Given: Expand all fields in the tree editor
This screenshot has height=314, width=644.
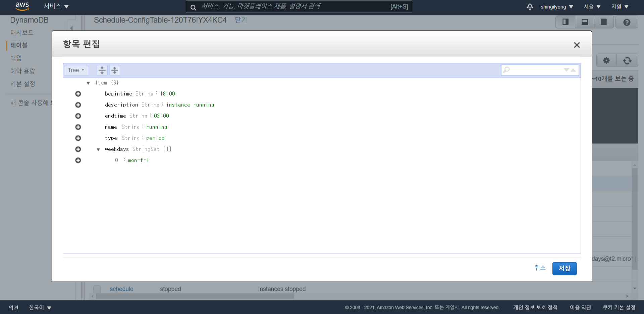Looking at the screenshot, I should point(102,70).
